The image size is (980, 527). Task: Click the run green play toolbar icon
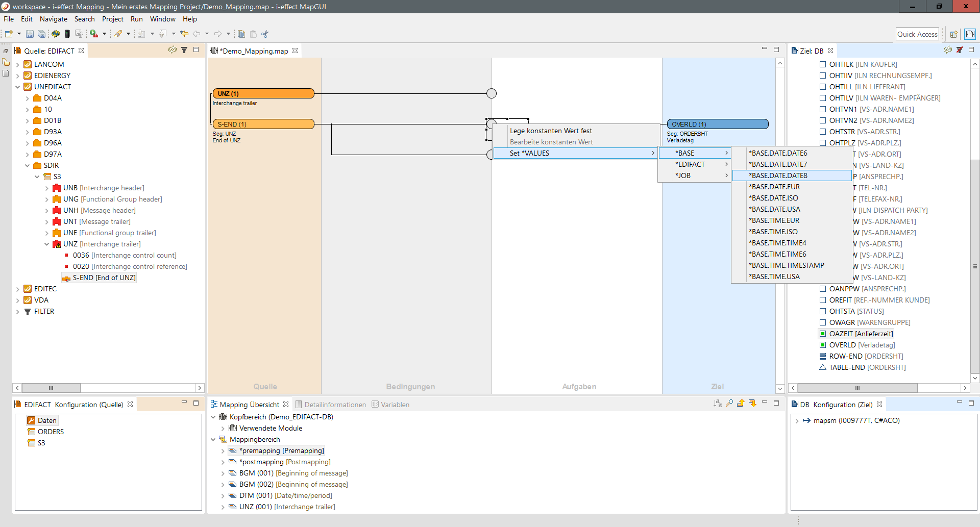(x=94, y=34)
